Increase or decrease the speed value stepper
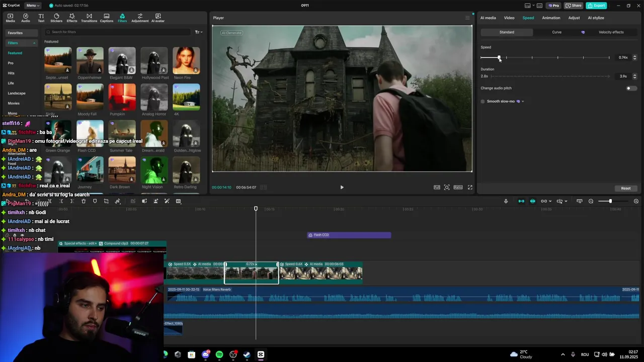The width and height of the screenshot is (644, 362). (x=634, y=58)
